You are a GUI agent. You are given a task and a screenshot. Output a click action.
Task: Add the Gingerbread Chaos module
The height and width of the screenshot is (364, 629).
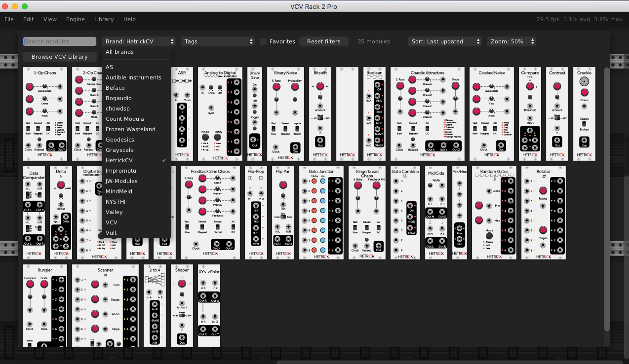click(x=367, y=213)
